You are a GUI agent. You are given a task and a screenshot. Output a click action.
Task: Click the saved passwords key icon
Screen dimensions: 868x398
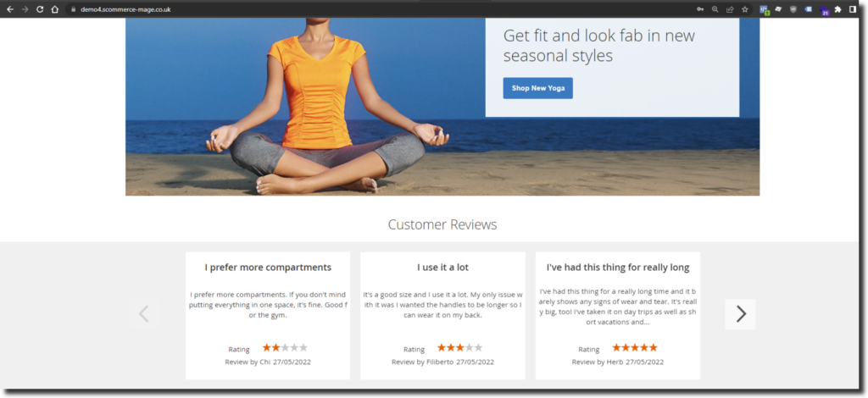click(x=700, y=9)
